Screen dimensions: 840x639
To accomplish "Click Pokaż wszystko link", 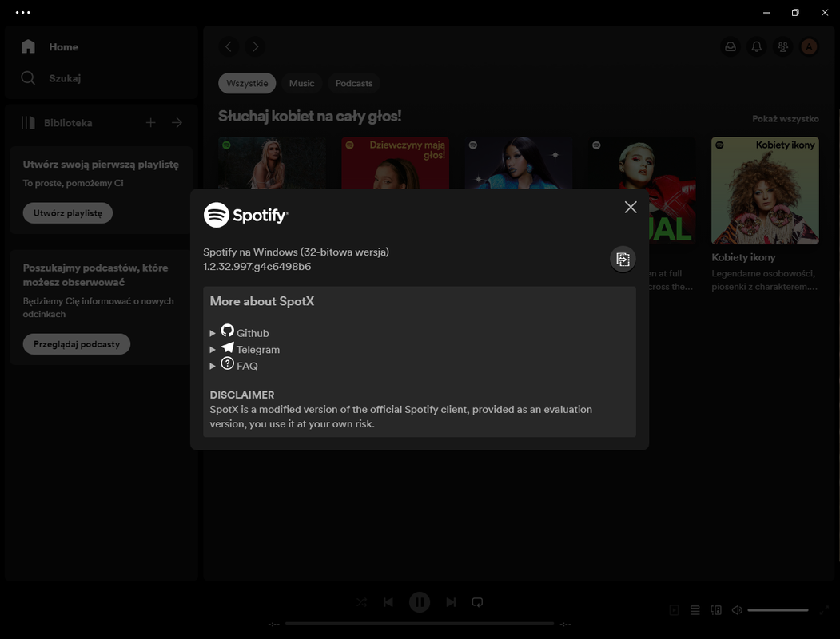I will pos(786,119).
